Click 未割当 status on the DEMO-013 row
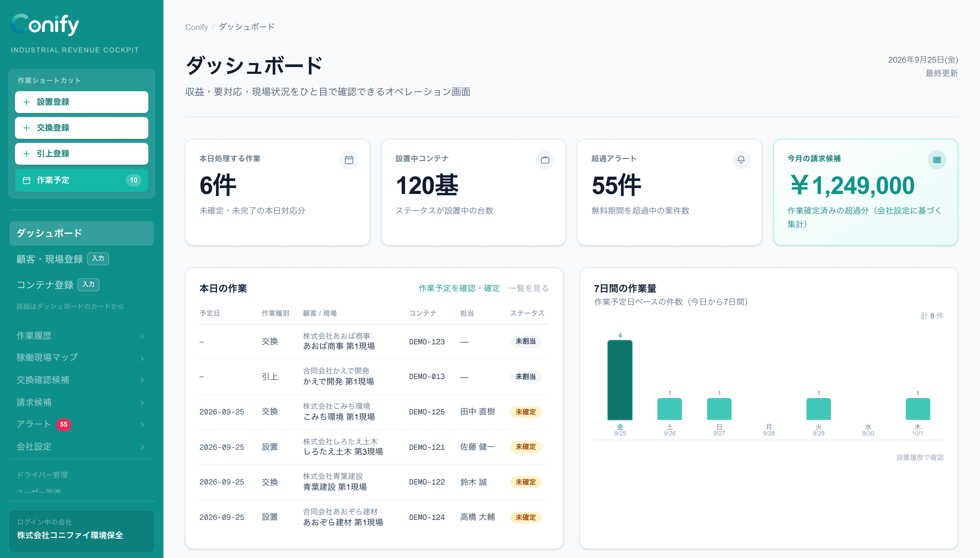 [x=525, y=376]
